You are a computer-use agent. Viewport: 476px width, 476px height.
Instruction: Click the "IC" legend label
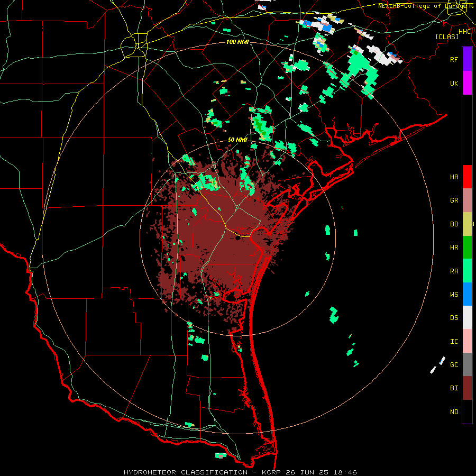point(454,342)
